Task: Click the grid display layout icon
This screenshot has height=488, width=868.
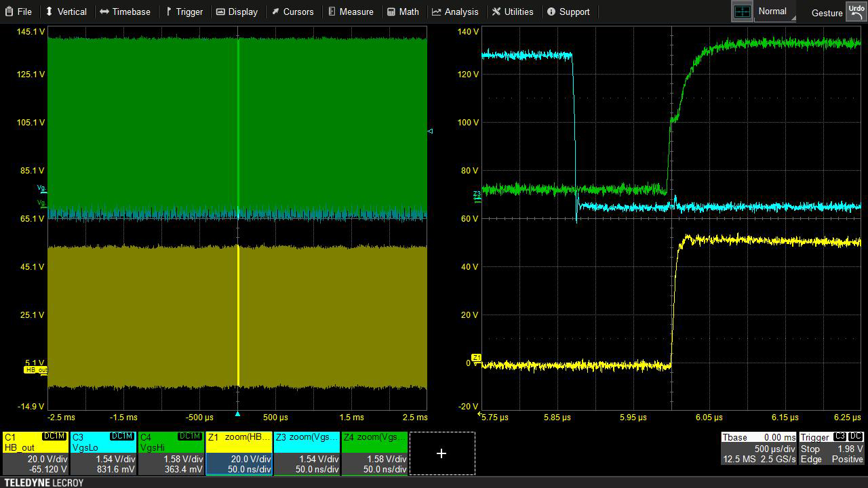Action: 743,12
